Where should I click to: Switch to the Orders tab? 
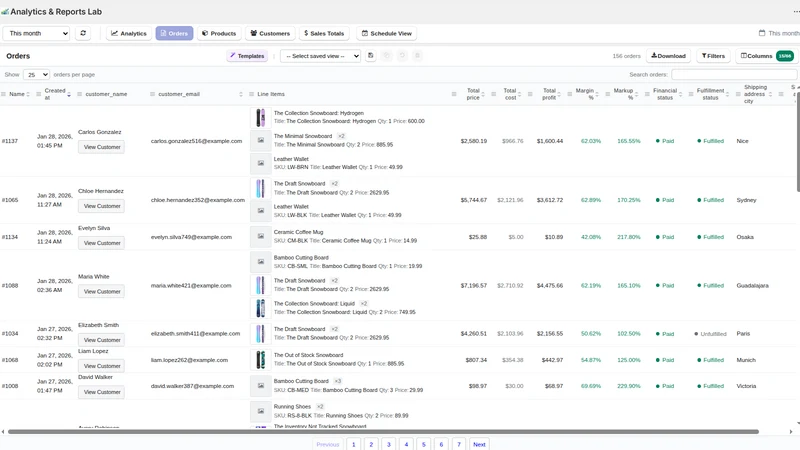[x=174, y=33]
